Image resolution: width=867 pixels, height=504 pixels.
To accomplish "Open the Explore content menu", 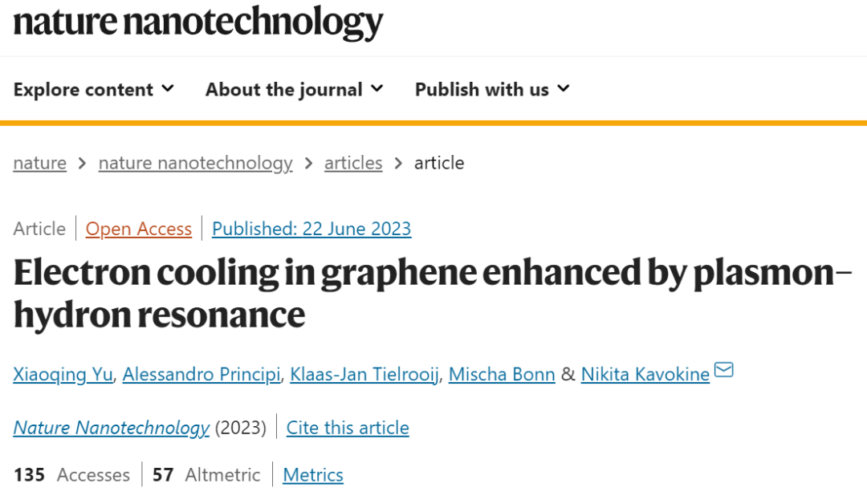I will [83, 89].
